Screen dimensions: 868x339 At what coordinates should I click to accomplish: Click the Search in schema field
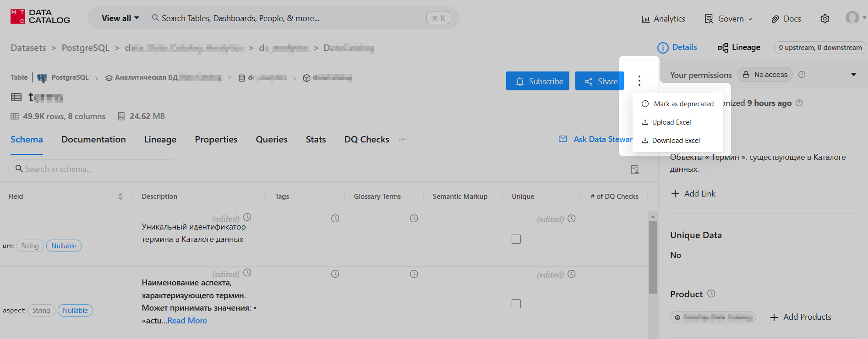94,169
